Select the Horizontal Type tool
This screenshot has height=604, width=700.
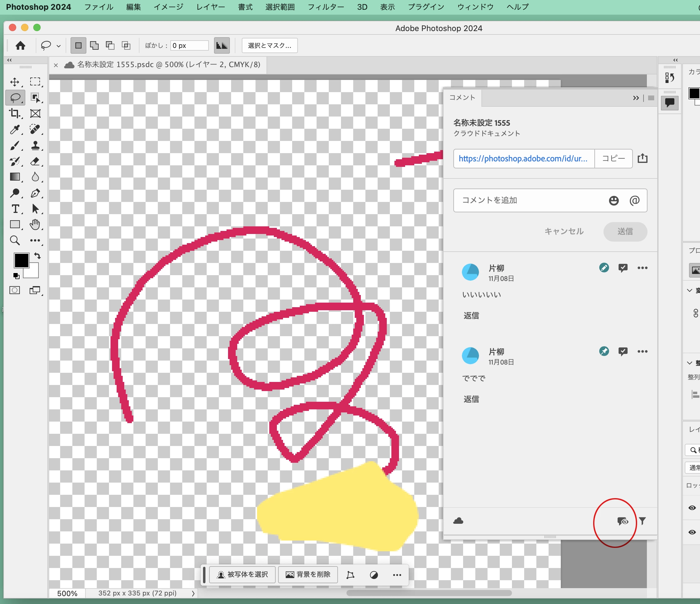coord(15,209)
